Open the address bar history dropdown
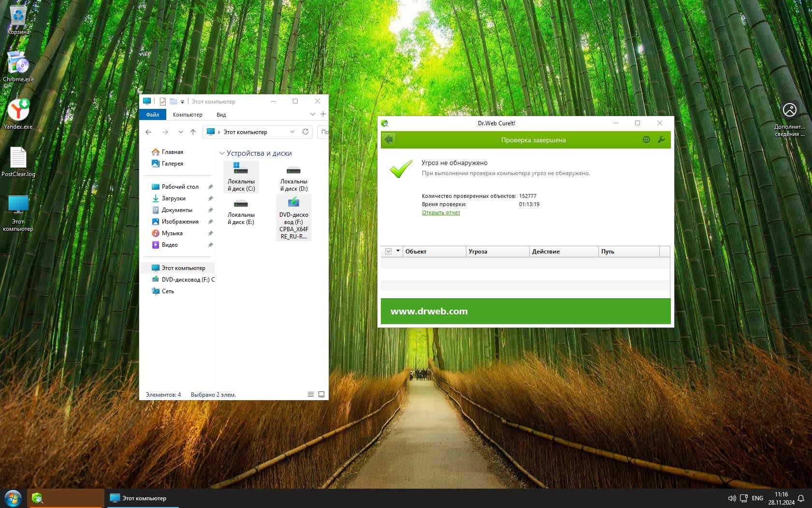 292,132
